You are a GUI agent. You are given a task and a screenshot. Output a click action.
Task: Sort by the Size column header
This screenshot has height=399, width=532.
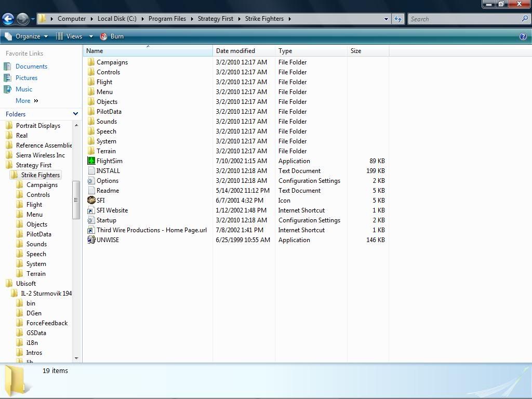(368, 51)
